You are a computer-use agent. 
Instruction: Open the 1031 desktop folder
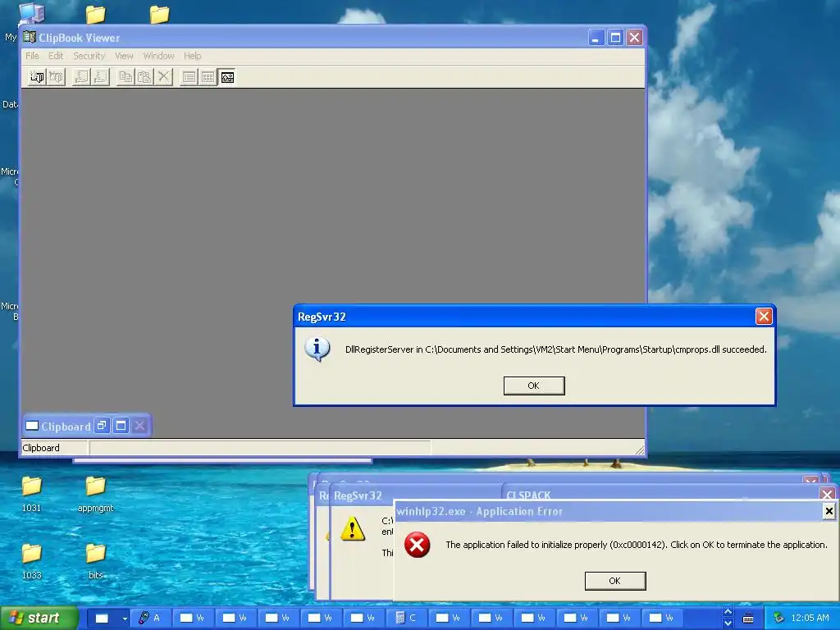32,493
